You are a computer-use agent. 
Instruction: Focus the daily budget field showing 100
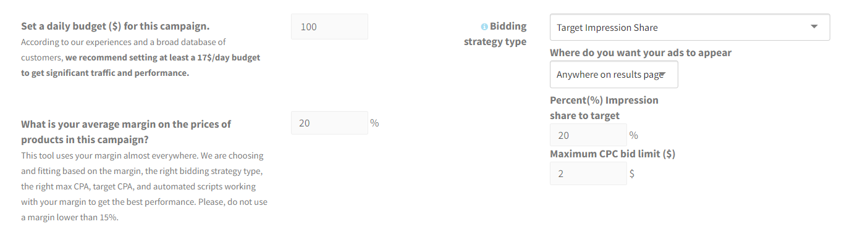click(329, 27)
